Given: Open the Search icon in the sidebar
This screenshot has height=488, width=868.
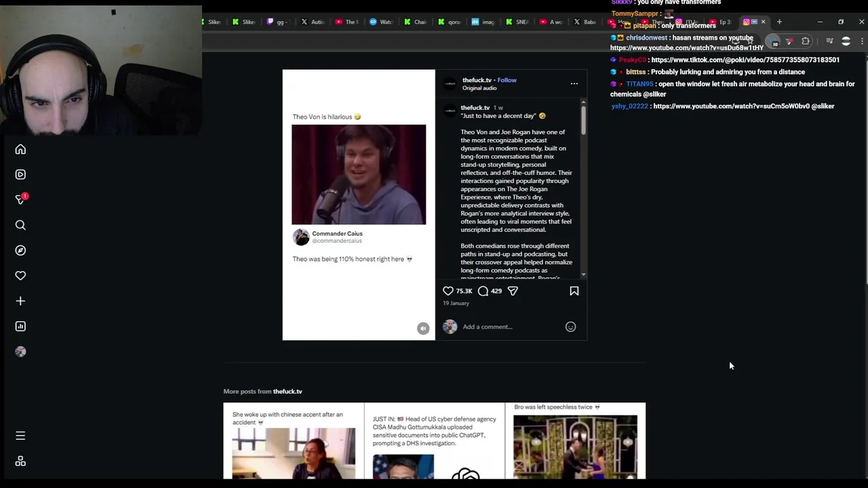Looking at the screenshot, I should [x=20, y=225].
